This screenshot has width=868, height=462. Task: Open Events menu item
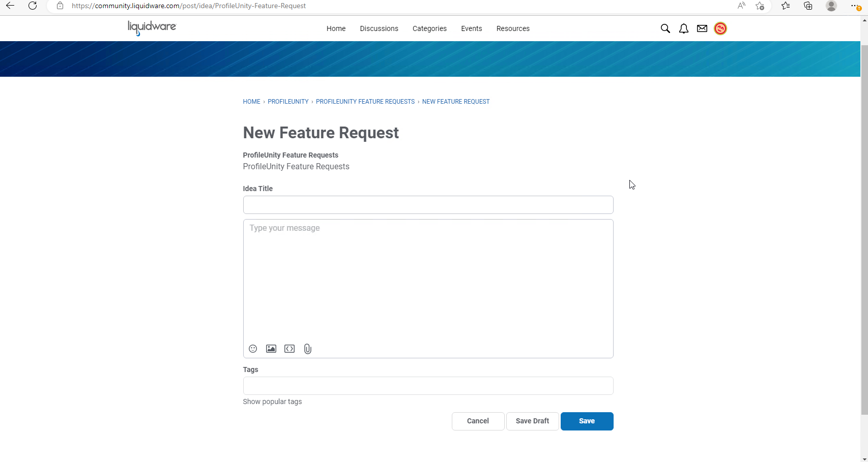tap(472, 28)
